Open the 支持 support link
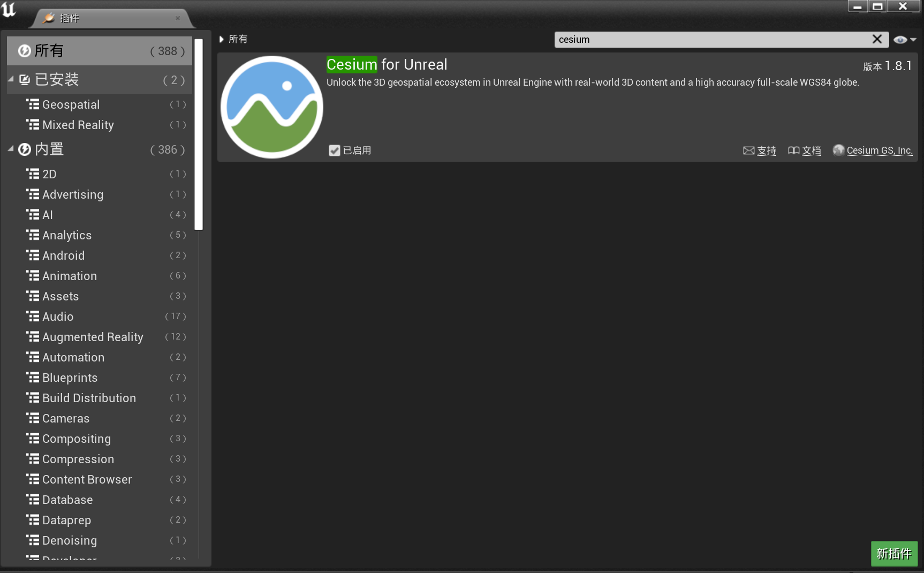 (767, 150)
